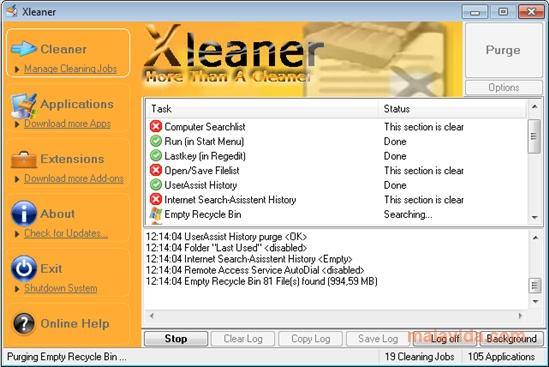Click log line 'Empty Recycle Bin 81 File(s) found'
The image size is (549, 367).
[262, 281]
